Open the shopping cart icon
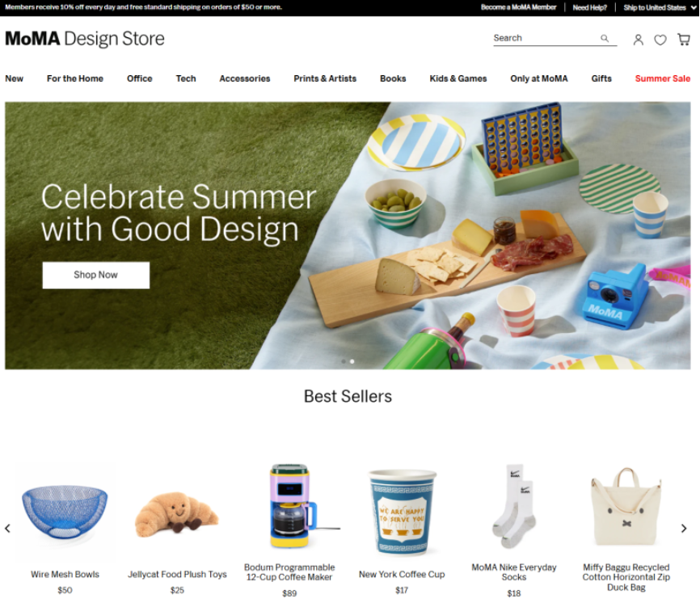The image size is (700, 599). point(683,40)
